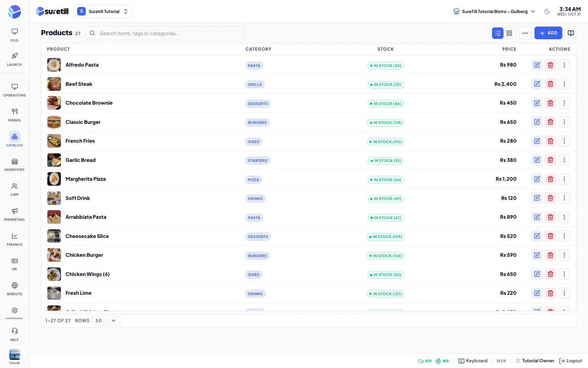Open Suretill Tutorial workspace switcher
Screen dimensions: 588x368
pos(103,11)
